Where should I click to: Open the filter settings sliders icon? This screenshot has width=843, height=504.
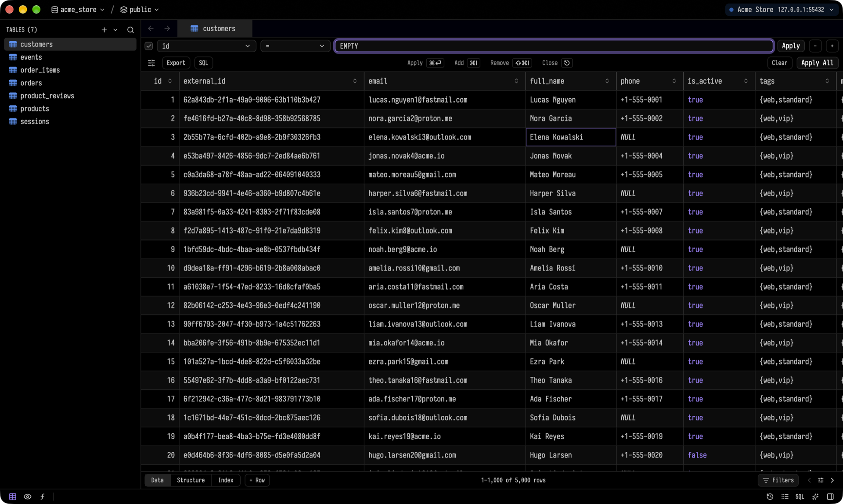pos(151,63)
